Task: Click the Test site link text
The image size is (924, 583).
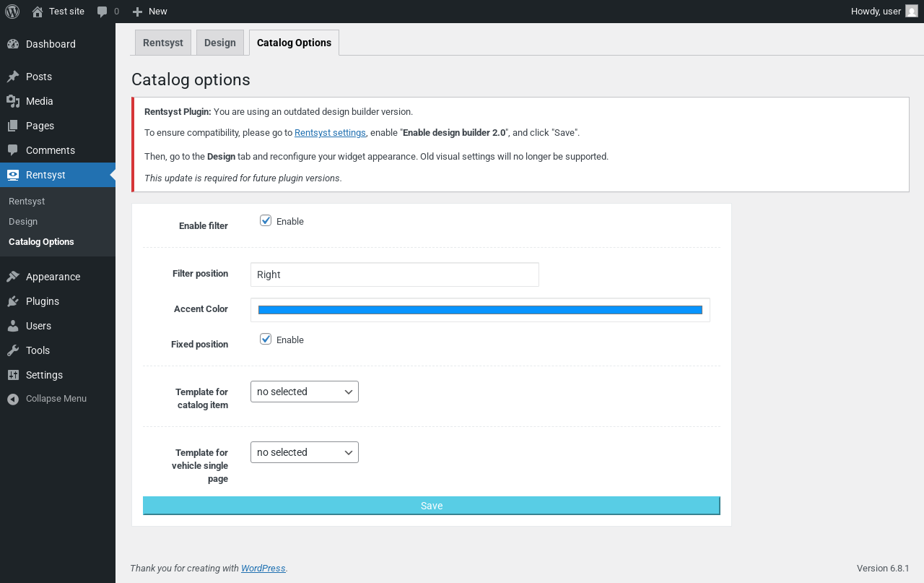Action: click(x=66, y=12)
